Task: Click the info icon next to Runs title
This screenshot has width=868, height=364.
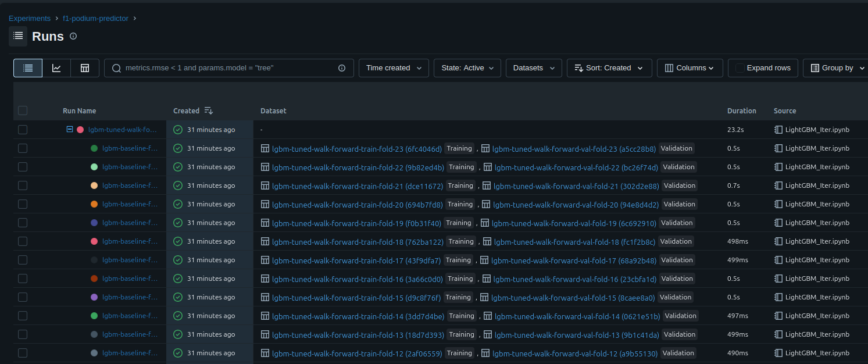Action: pos(73,36)
